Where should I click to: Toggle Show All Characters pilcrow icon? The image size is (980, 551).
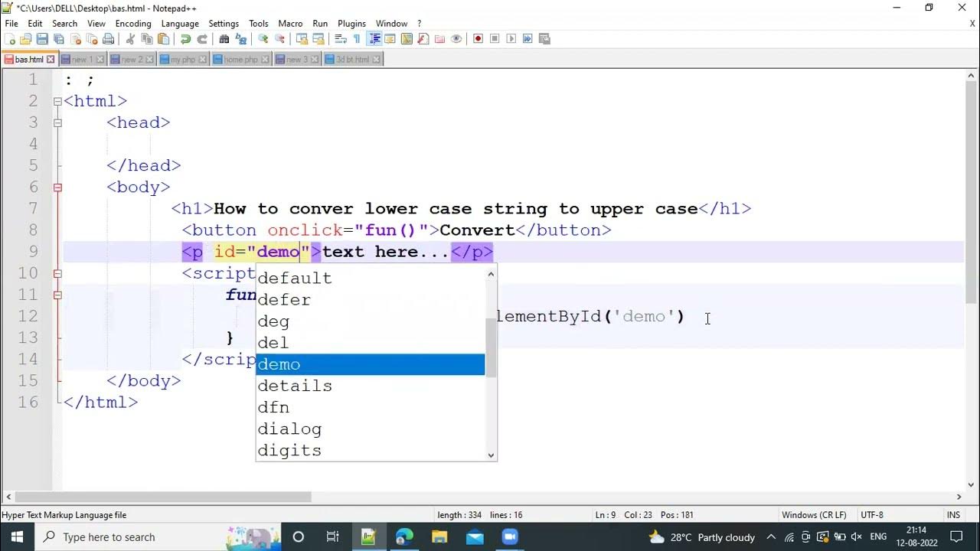(x=357, y=38)
